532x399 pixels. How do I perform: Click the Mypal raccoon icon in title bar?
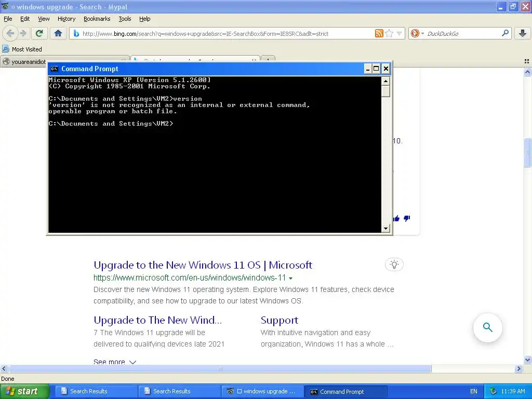point(5,6)
